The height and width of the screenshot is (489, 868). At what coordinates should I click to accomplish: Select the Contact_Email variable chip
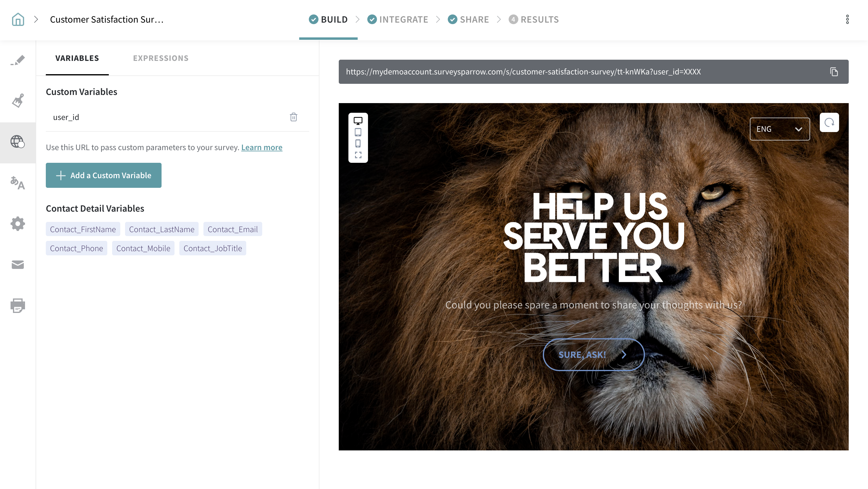(x=232, y=229)
